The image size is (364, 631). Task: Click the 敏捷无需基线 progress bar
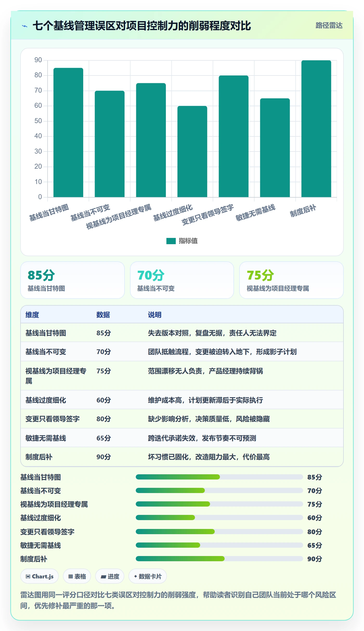click(x=219, y=545)
